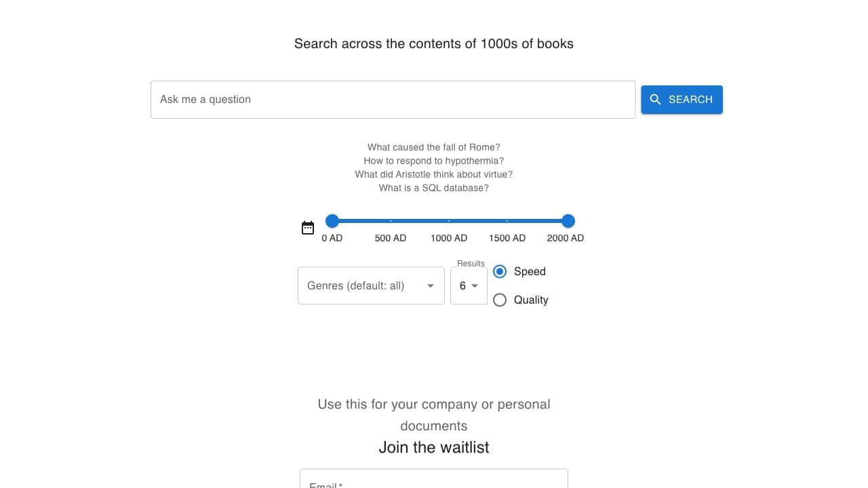The image size is (868, 488).
Task: Click 'How to respond to hypothermia?'
Action: pyautogui.click(x=433, y=161)
